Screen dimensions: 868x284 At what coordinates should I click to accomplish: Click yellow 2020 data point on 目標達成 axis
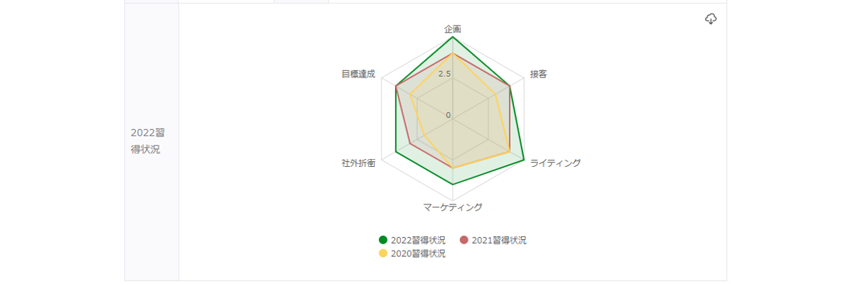[411, 94]
